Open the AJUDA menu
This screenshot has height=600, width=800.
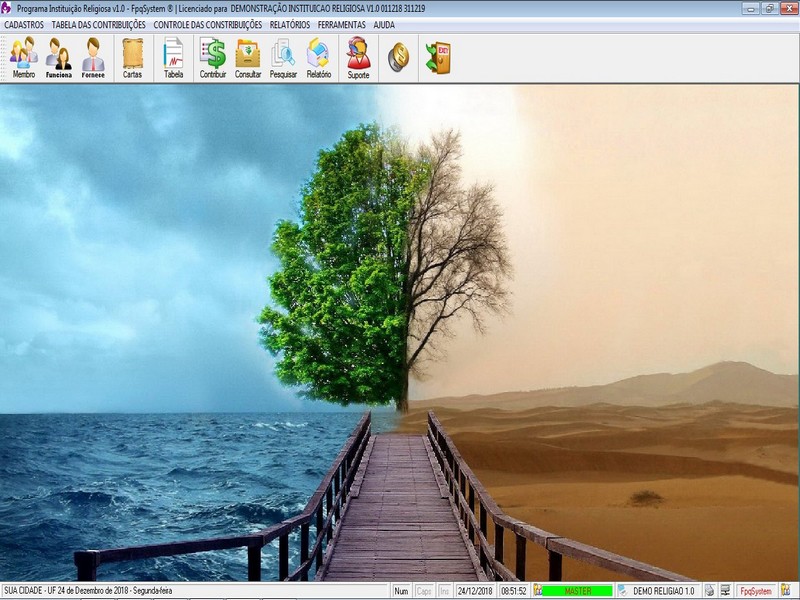(384, 24)
